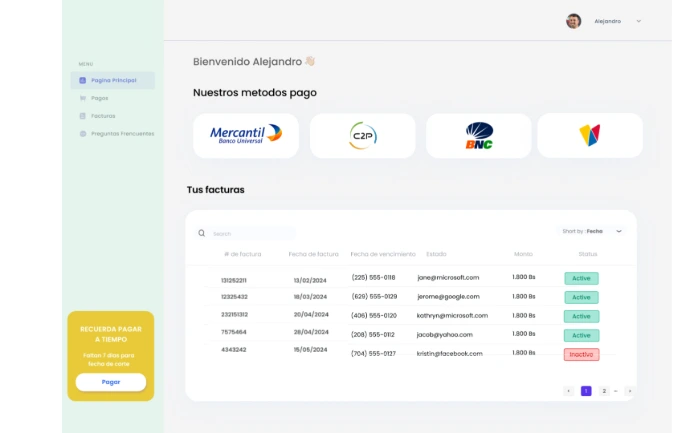Open Facturas in the sidebar menu
Viewport: 690px width, 433px height.
(103, 116)
